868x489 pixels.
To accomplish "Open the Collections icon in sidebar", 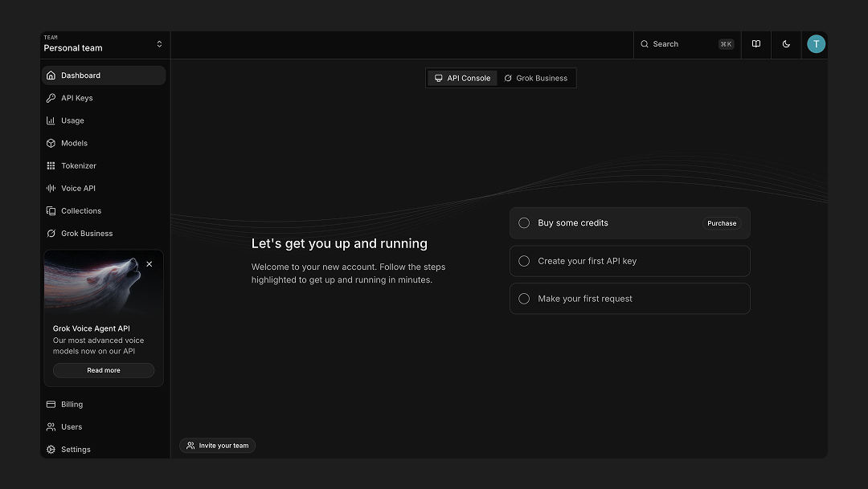I will pos(51,210).
